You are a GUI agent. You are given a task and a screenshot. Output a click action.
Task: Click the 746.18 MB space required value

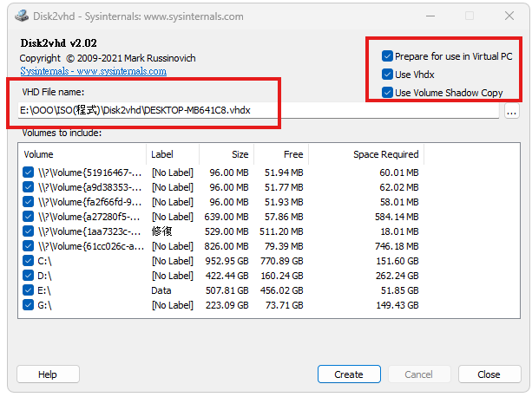point(397,246)
